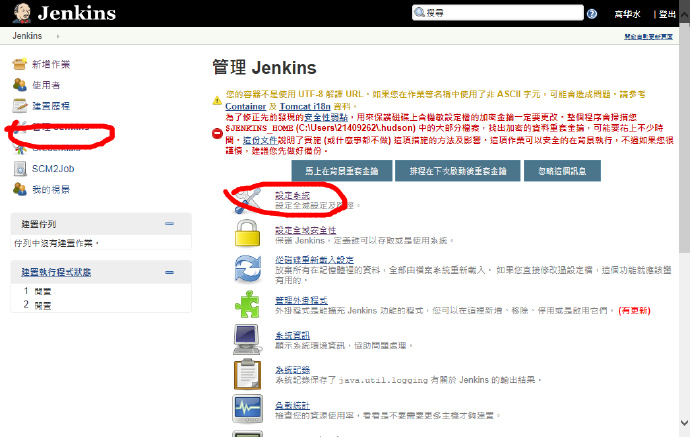Click the 排程在下次啟動後重套金鑰 button
This screenshot has height=437, width=690.
click(x=458, y=171)
